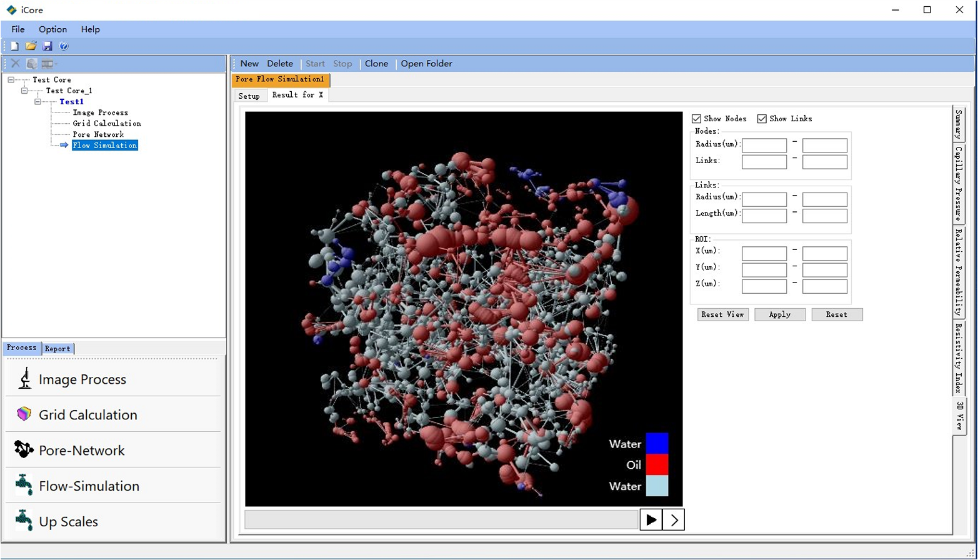Open the Capillary Pressure side tab
978x560 pixels.
tap(959, 184)
